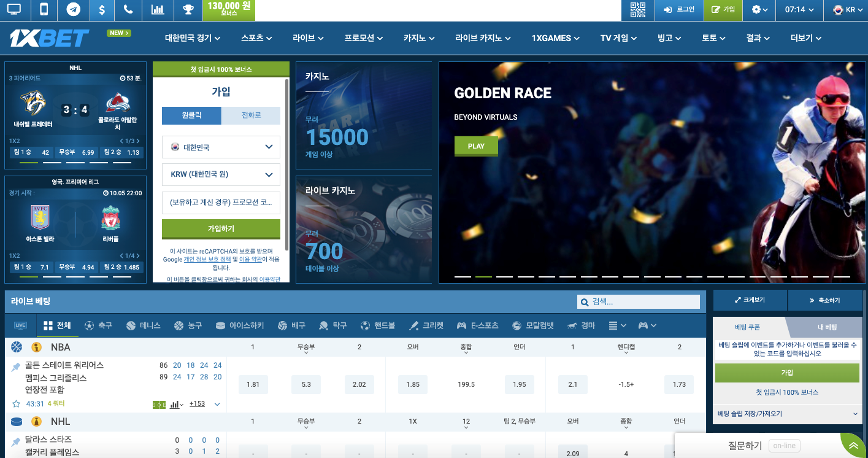
Task: Open the 질문하기 chat widget
Action: [x=758, y=446]
